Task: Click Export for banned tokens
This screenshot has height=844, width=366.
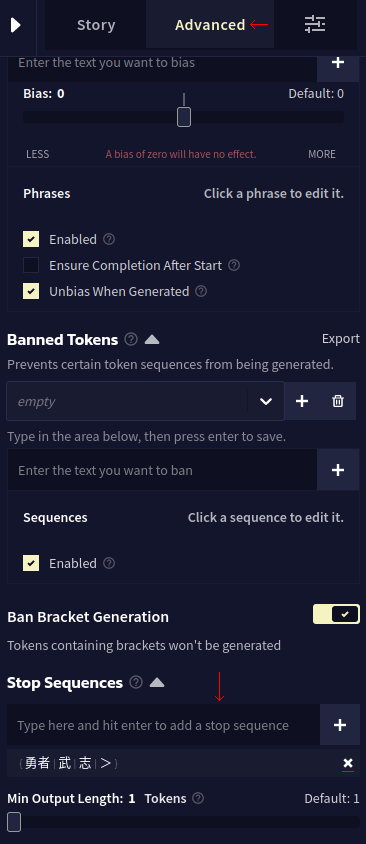Action: point(341,339)
